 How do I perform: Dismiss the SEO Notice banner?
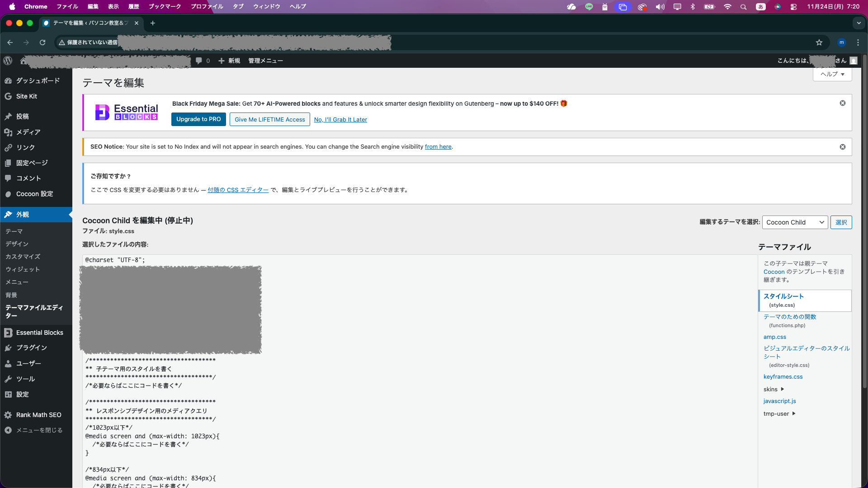[x=843, y=146]
